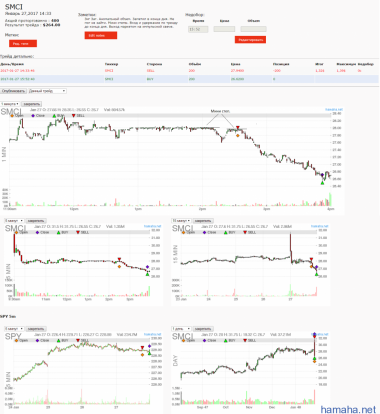Click the red edit button below the price fields
The image size is (380, 414).
pyautogui.click(x=250, y=40)
